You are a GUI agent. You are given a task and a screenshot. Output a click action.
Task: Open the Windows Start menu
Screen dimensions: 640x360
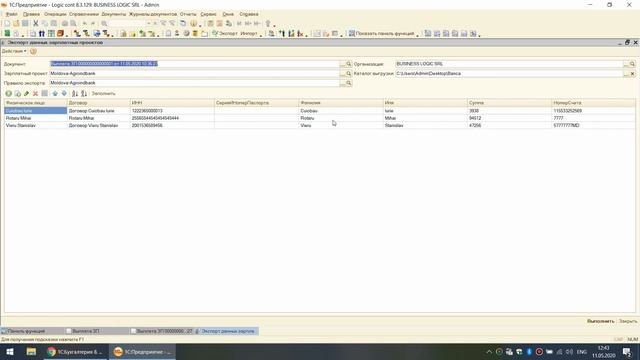(10, 351)
